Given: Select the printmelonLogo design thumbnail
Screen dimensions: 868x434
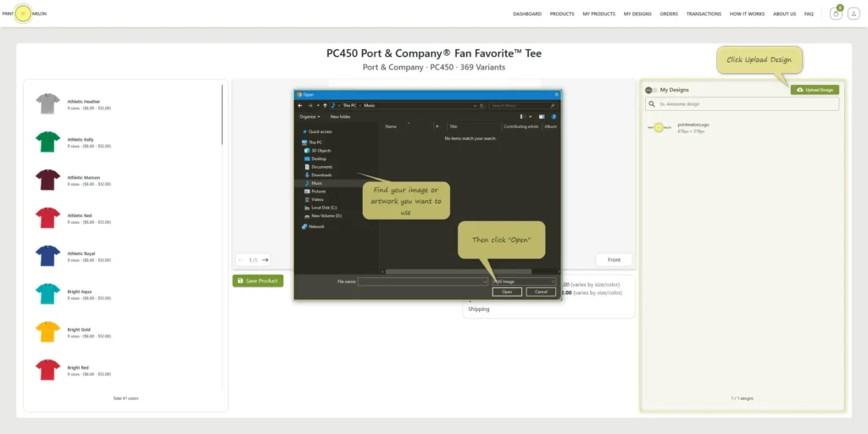Looking at the screenshot, I should click(659, 127).
